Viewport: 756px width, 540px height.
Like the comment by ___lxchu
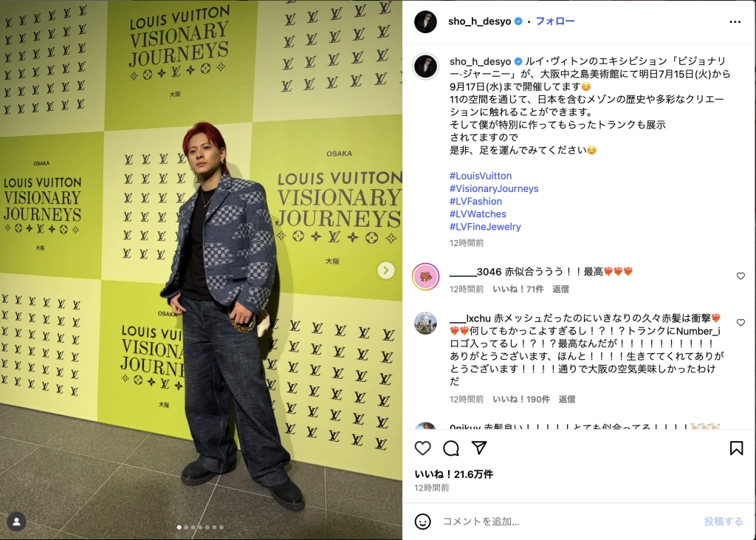(740, 322)
